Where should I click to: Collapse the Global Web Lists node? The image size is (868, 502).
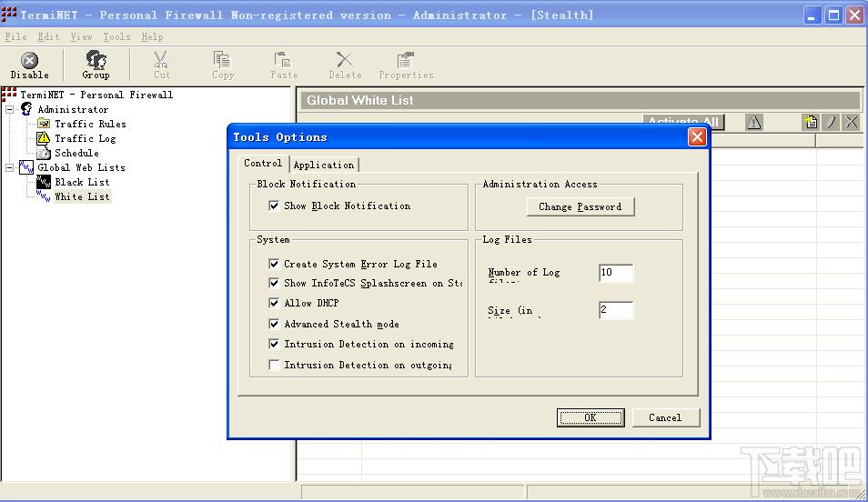click(9, 167)
